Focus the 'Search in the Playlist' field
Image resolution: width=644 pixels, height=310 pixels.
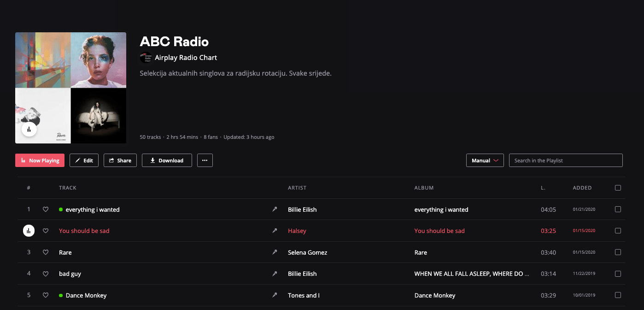(x=565, y=161)
